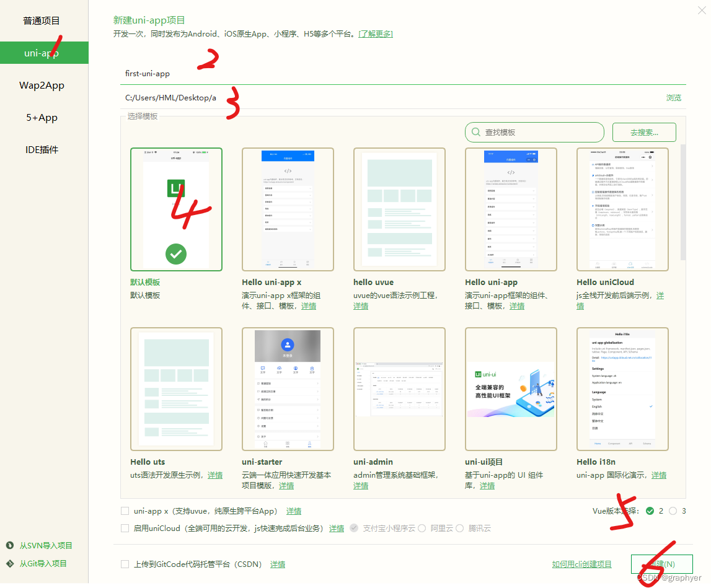Pick the uni-admin template thumbnail
The height and width of the screenshot is (588, 711).
click(399, 389)
